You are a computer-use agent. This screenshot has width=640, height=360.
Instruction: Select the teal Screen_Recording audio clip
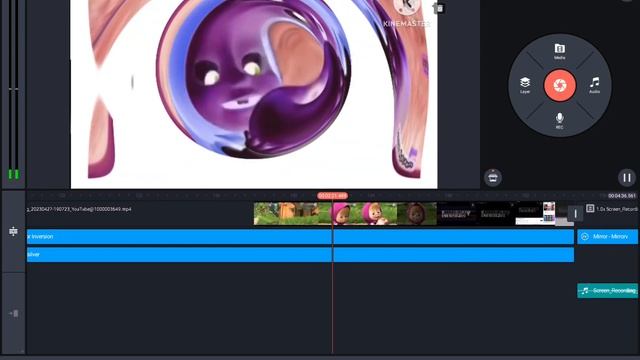pos(607,290)
